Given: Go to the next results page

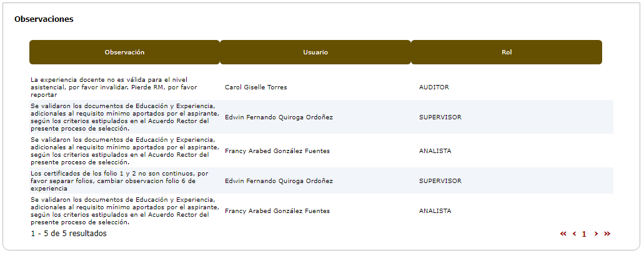Looking at the screenshot, I should coord(596,234).
